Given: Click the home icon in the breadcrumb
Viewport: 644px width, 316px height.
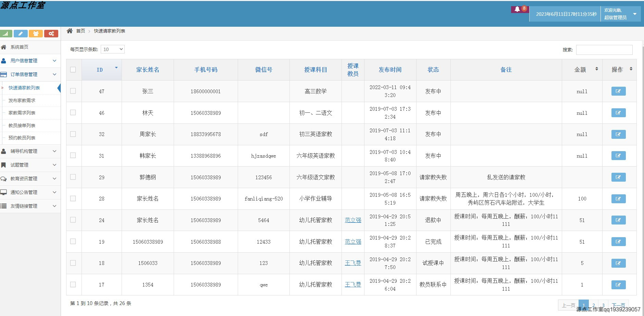Looking at the screenshot, I should (71, 31).
